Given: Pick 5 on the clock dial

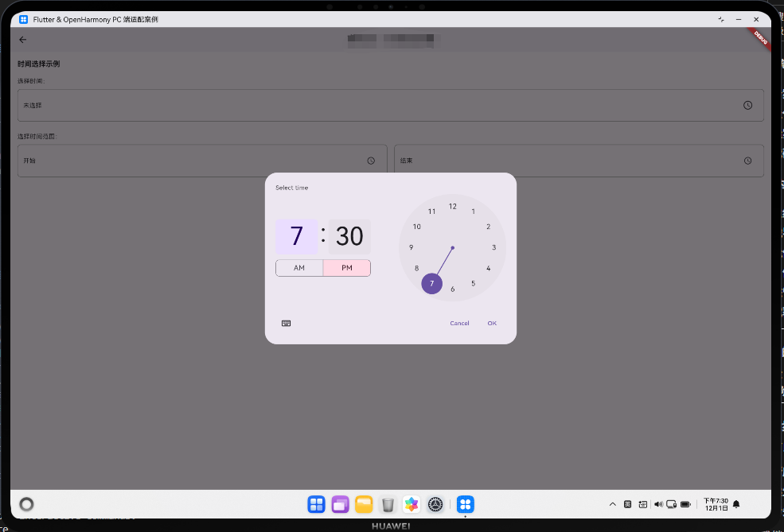Looking at the screenshot, I should (473, 283).
